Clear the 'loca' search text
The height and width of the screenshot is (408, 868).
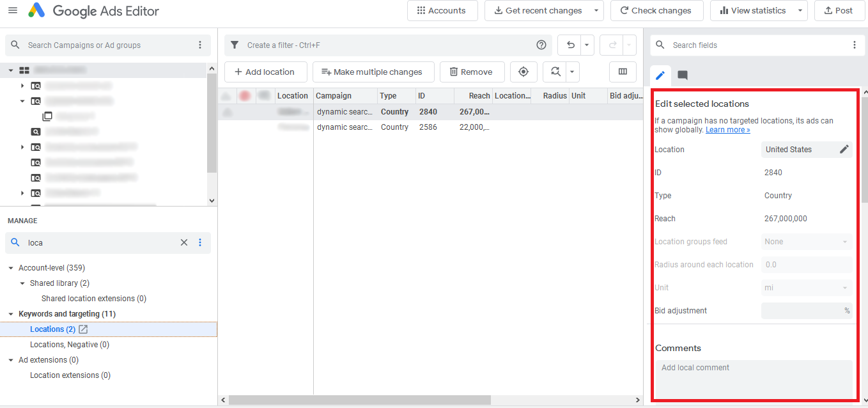(x=184, y=242)
